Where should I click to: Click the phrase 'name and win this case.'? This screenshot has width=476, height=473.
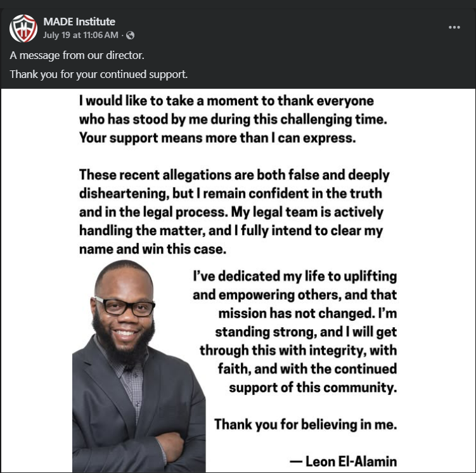(x=153, y=249)
